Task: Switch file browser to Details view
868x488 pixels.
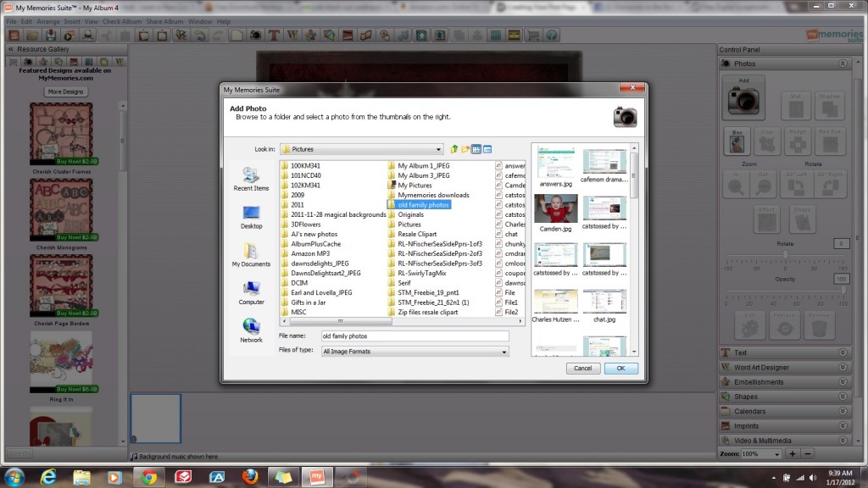Action: pos(487,149)
